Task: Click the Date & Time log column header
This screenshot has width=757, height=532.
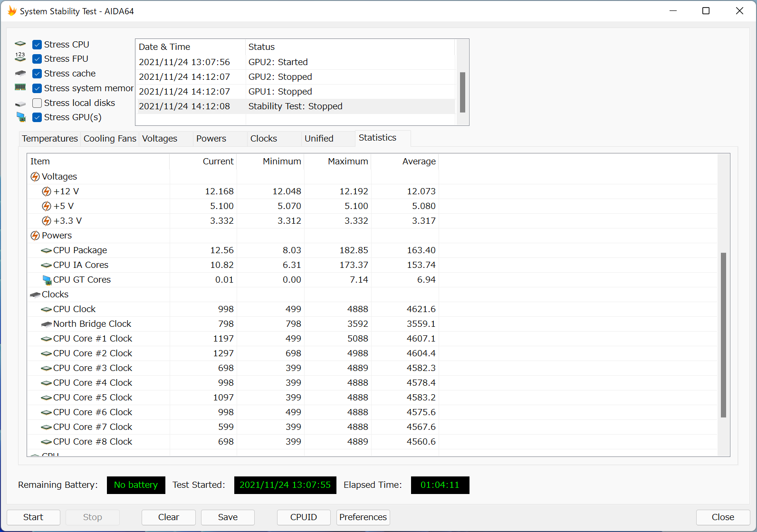Action: tap(191, 47)
